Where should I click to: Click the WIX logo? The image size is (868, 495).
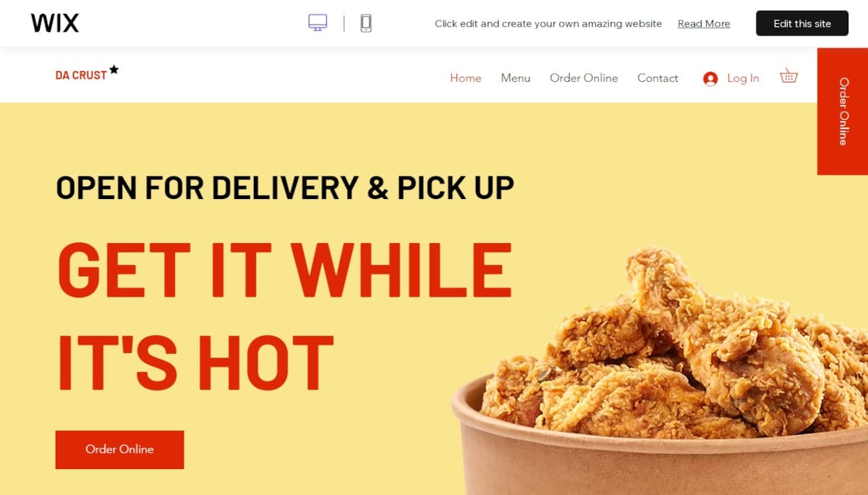[x=55, y=23]
